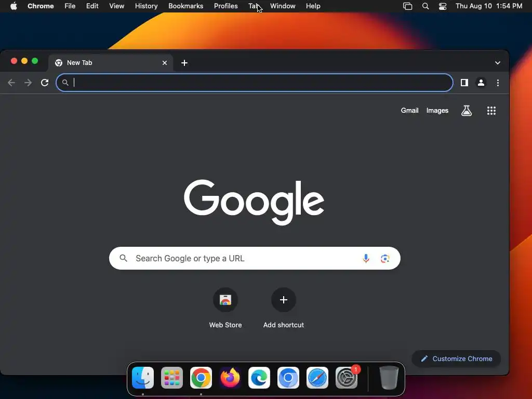The image size is (532, 399).
Task: Start voice search with microphone icon
Action: (366, 258)
